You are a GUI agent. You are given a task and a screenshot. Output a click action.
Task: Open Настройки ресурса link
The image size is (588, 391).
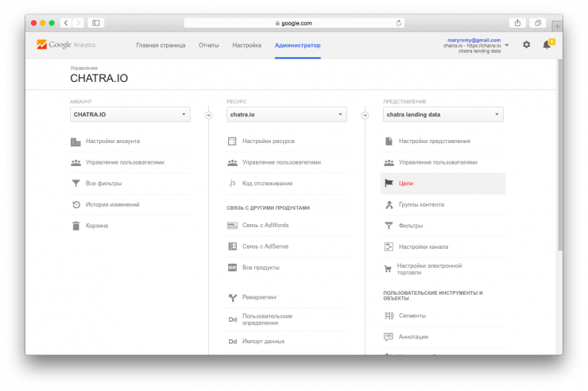[268, 141]
